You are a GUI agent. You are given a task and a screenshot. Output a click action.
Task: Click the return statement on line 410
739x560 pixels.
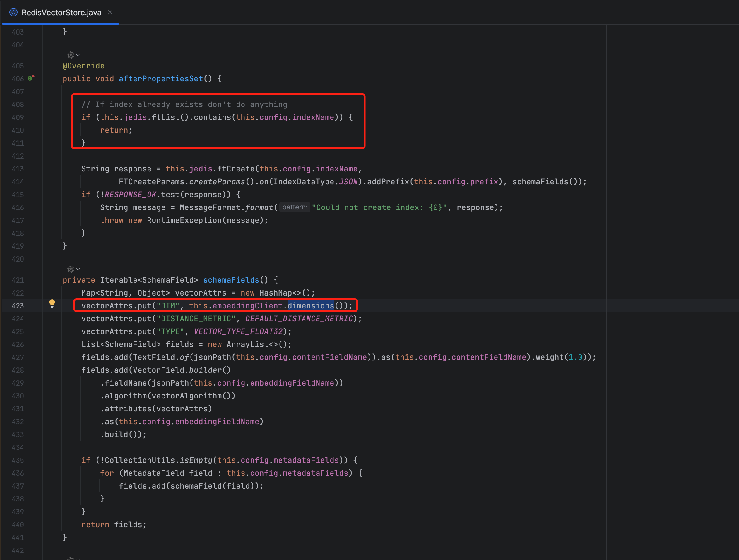click(116, 130)
